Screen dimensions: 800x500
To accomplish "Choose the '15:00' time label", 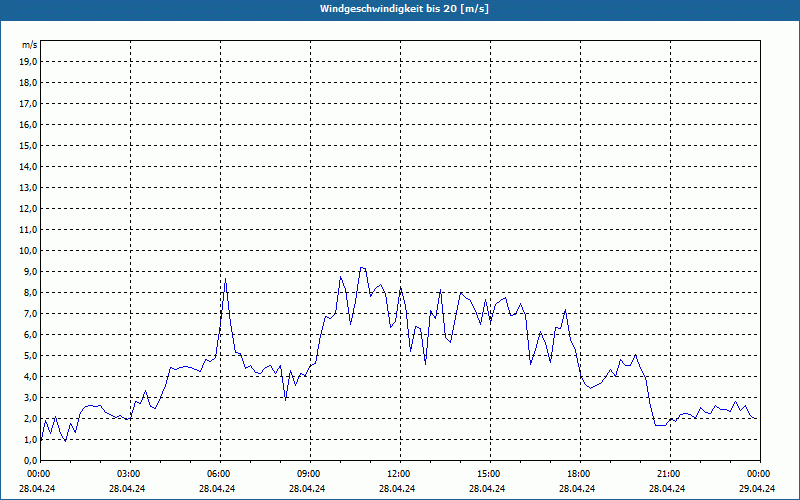I will (x=490, y=474).
